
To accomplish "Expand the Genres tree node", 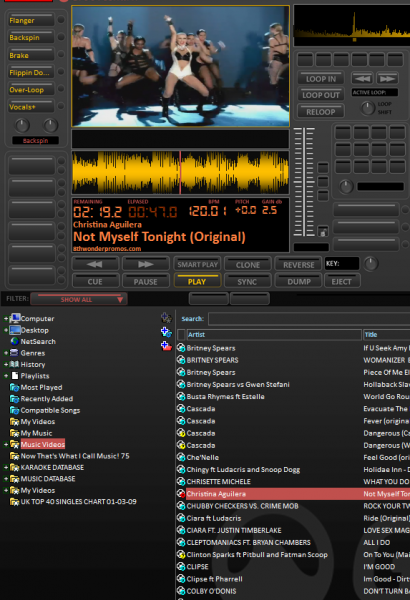I will coord(6,353).
